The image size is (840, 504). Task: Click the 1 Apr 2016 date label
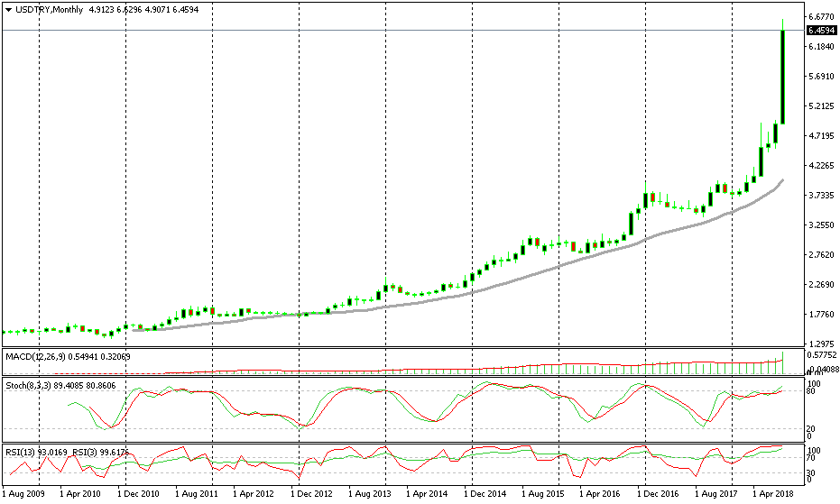pos(601,493)
